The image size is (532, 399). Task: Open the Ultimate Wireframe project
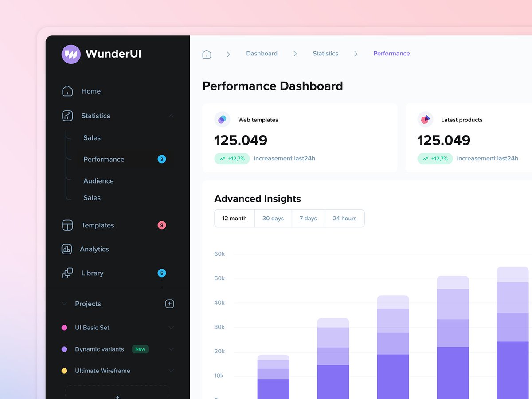[x=102, y=371]
